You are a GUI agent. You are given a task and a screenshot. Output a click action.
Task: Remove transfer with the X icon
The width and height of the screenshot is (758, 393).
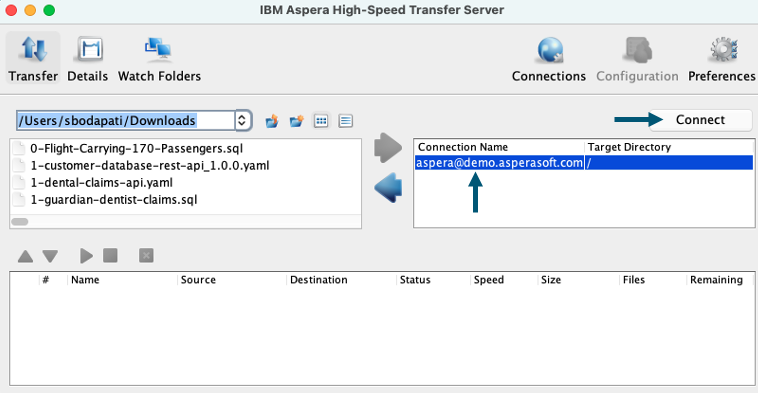(x=146, y=255)
